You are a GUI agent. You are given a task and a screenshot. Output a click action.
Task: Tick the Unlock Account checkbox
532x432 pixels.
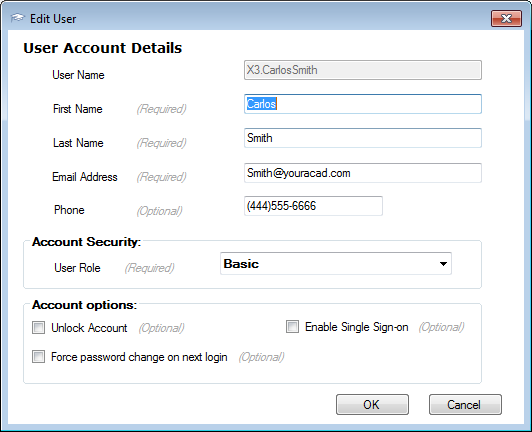pyautogui.click(x=38, y=328)
